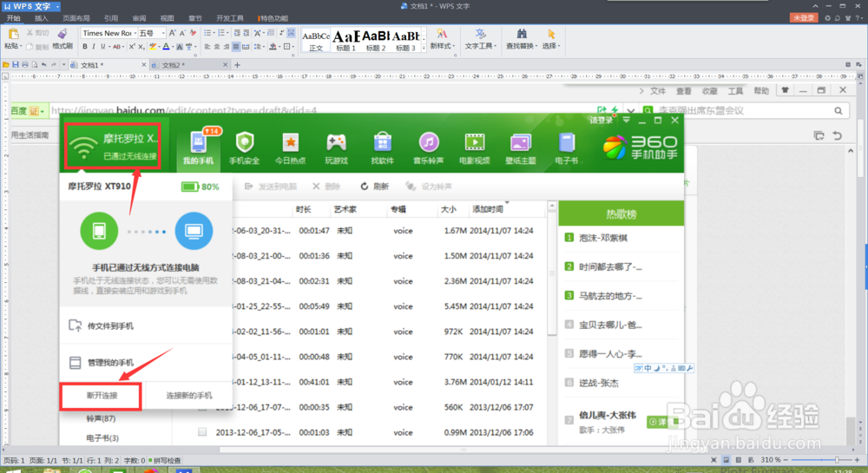Open E-books (电子书) section
Viewport: 868px width, 473px height.
point(566,148)
